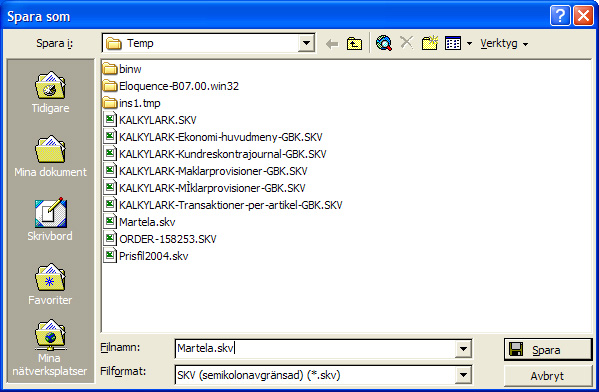This screenshot has width=599, height=392.
Task: Select the file KALKYLARK.SKV
Action: pyautogui.click(x=150, y=120)
